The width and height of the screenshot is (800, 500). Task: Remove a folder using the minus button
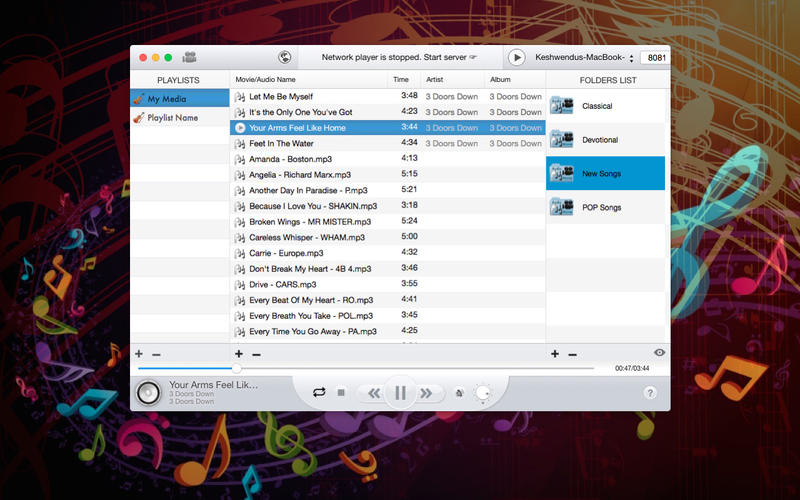click(x=572, y=354)
